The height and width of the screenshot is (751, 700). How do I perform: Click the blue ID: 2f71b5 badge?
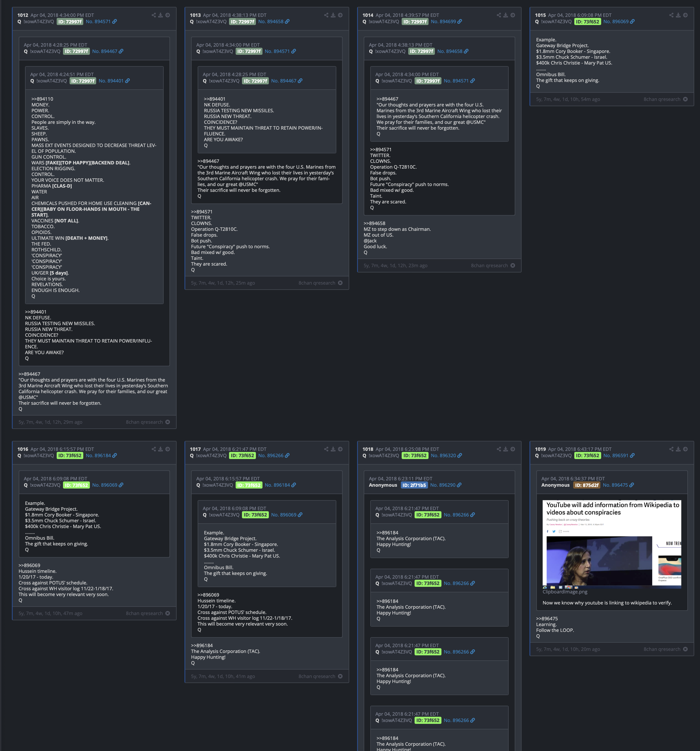point(414,485)
